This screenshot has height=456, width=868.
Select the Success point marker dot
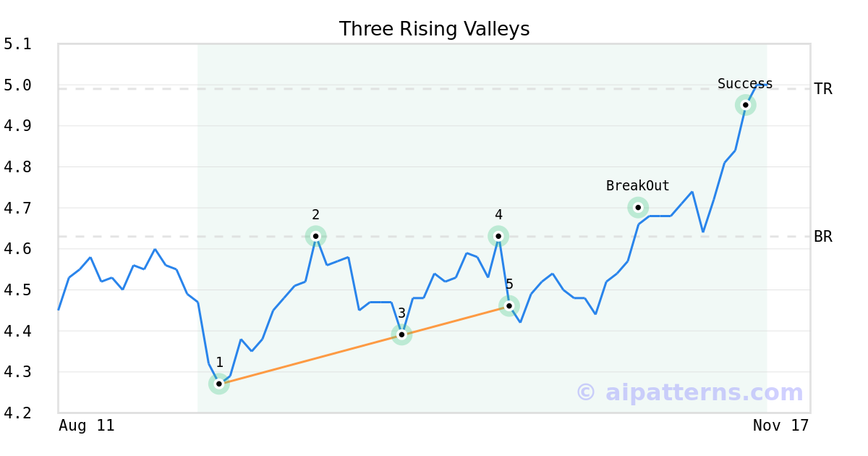[x=746, y=105]
